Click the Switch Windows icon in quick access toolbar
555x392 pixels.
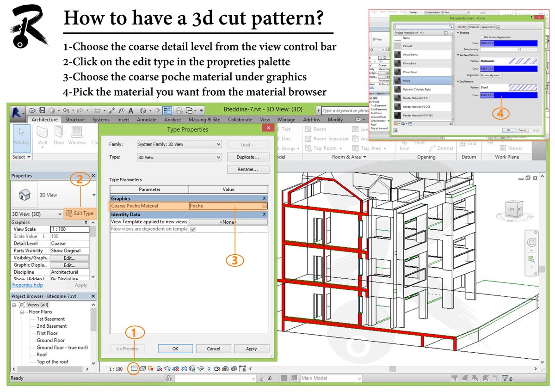[x=189, y=110]
